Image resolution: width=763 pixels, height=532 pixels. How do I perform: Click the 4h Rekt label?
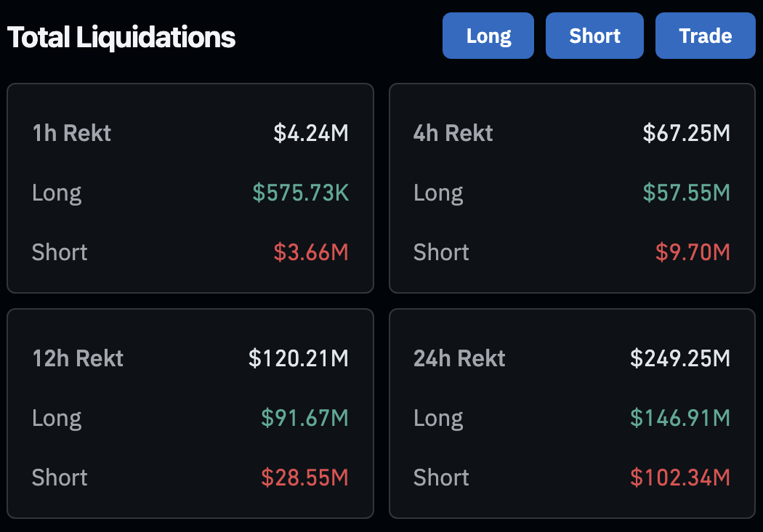[x=453, y=134]
